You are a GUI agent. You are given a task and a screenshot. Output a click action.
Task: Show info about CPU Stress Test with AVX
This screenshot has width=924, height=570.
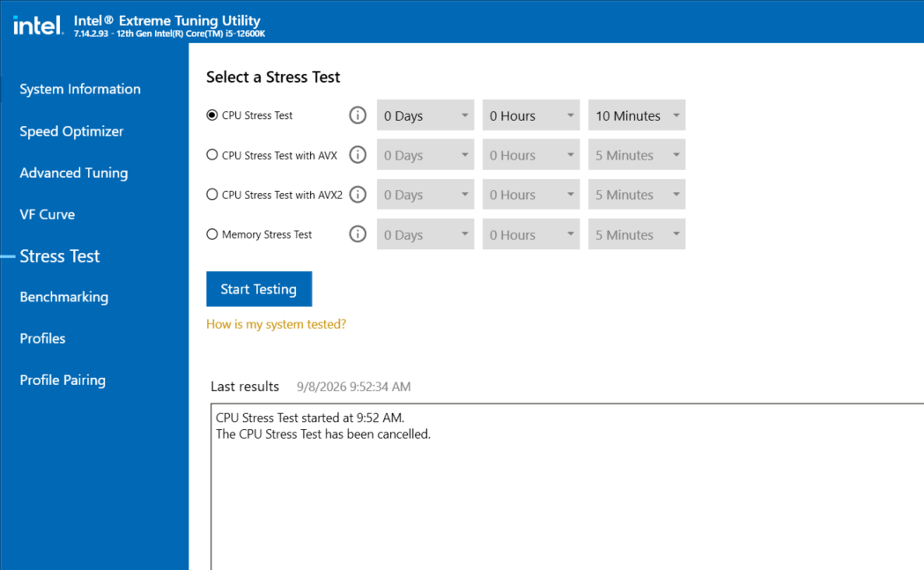(357, 155)
